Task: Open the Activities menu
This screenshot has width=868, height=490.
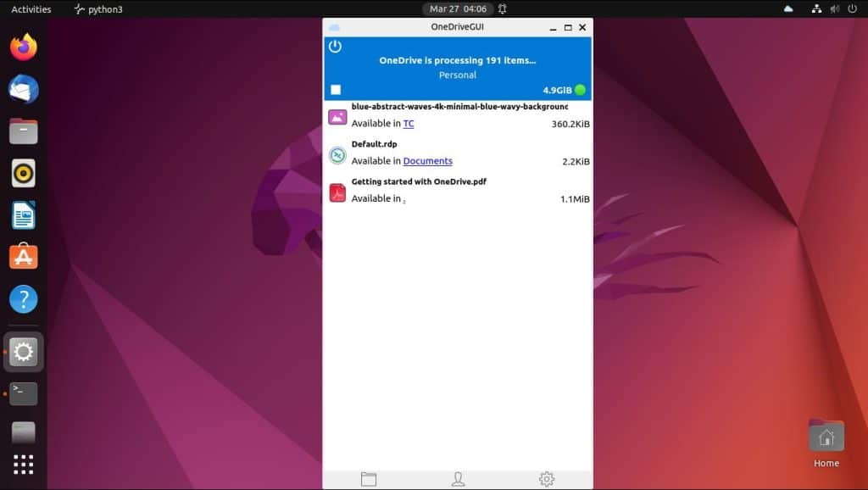Action: [x=30, y=8]
